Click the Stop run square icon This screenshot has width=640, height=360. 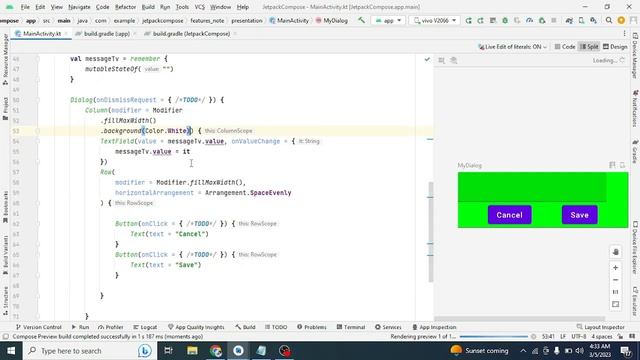coord(554,20)
